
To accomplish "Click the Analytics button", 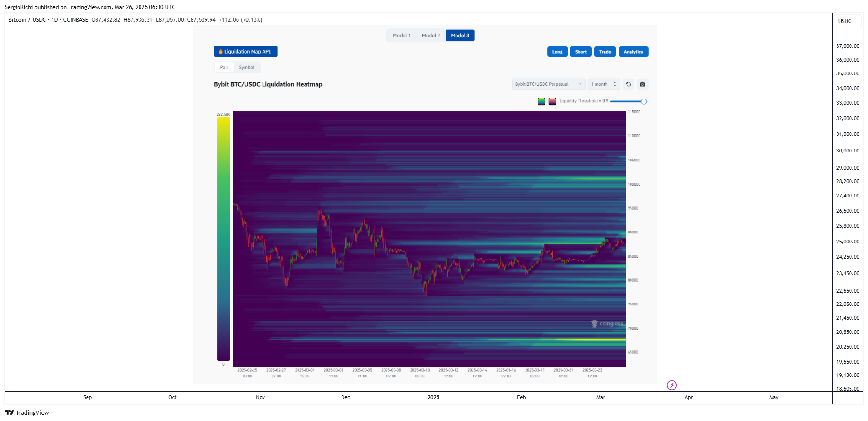I will tap(633, 52).
